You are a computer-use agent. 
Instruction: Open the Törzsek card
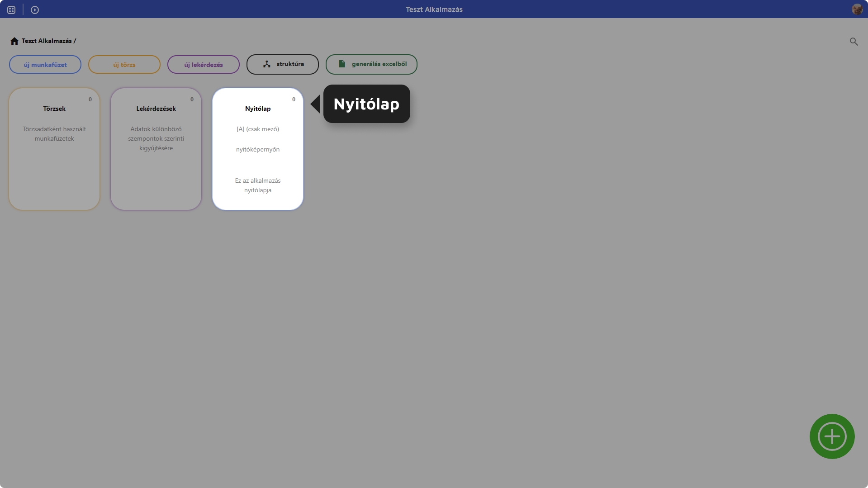click(54, 149)
